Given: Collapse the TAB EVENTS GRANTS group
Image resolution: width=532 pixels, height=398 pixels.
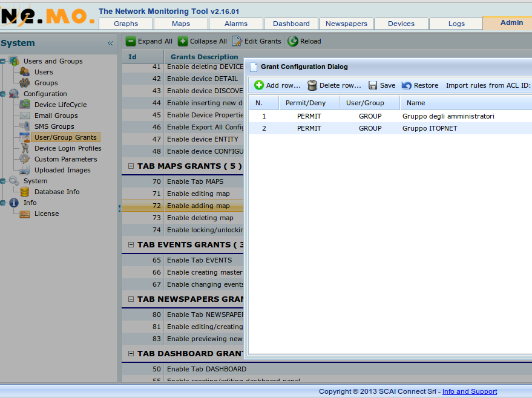Looking at the screenshot, I should click(x=131, y=245).
